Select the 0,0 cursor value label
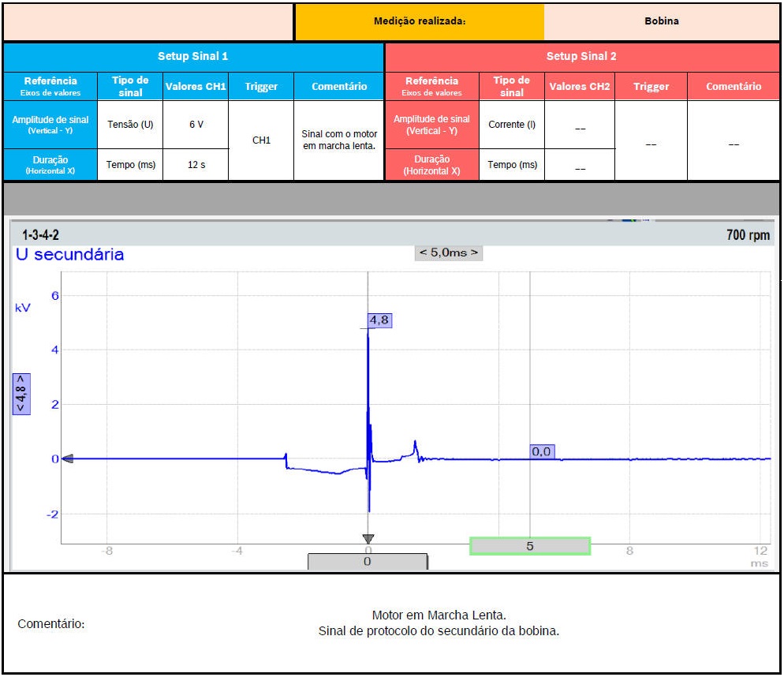 (x=541, y=451)
